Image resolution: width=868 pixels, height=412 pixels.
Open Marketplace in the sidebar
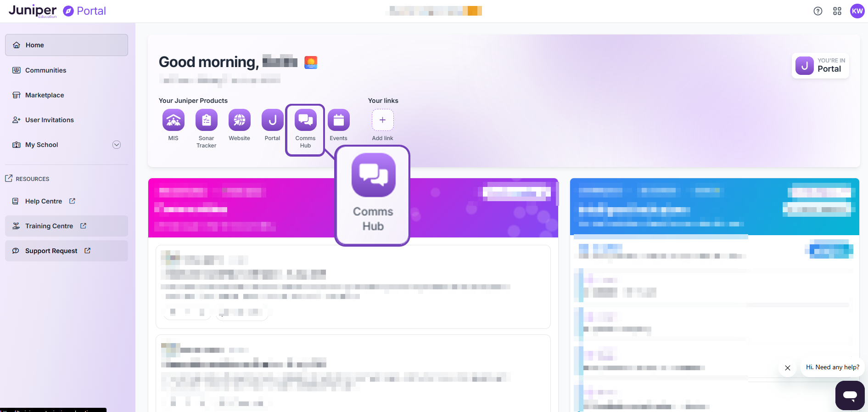[67, 95]
